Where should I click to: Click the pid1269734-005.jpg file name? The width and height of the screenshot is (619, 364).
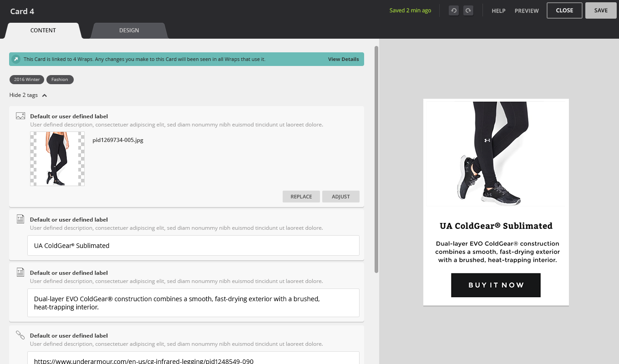coord(118,140)
